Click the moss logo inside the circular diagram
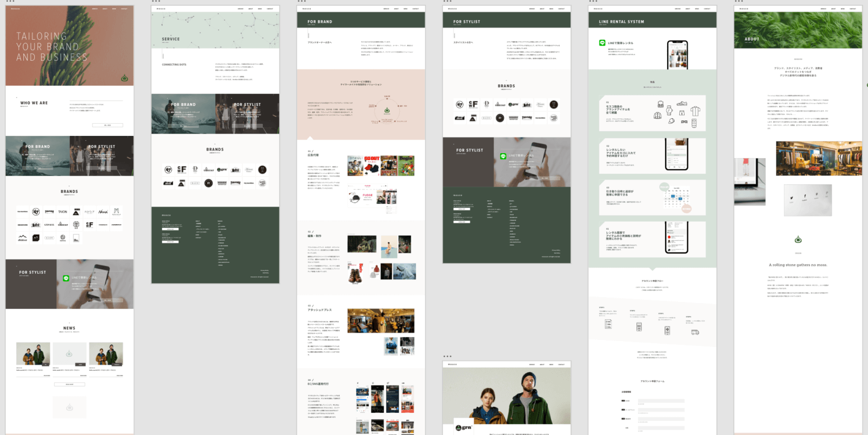 coord(387,111)
